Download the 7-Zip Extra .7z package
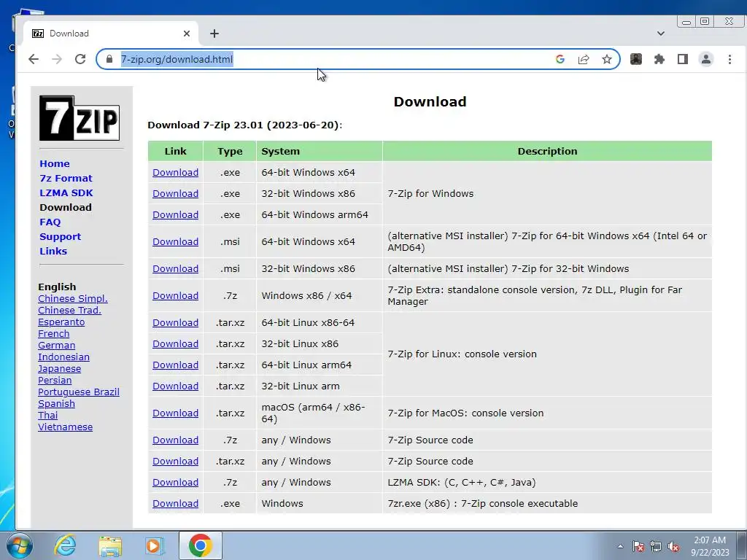This screenshot has width=747, height=560. click(175, 296)
